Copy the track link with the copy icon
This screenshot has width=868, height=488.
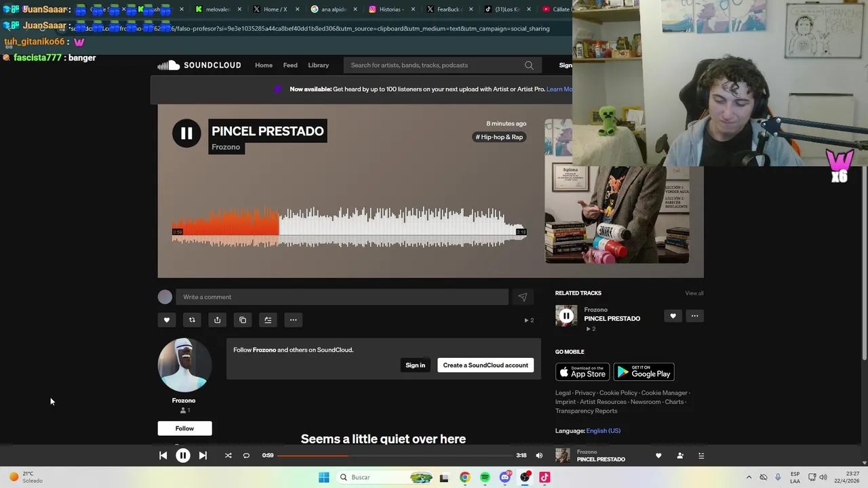click(243, 320)
